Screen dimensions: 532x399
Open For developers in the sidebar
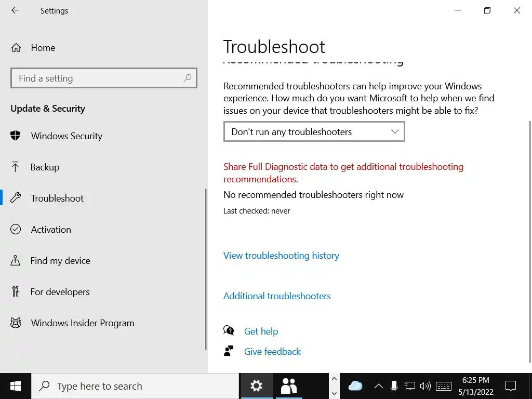60,292
